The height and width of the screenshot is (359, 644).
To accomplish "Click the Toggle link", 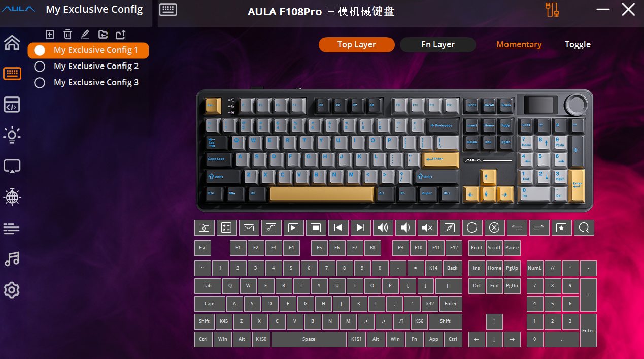I will point(578,44).
